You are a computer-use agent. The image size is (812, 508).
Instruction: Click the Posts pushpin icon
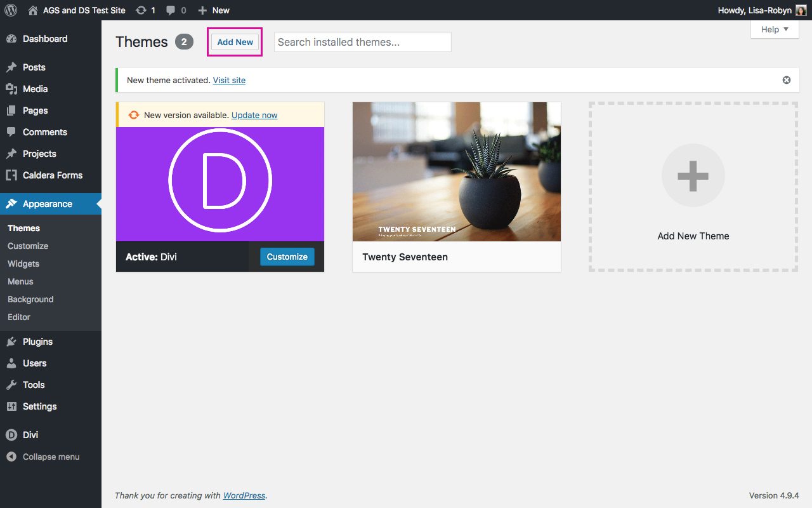coord(11,67)
